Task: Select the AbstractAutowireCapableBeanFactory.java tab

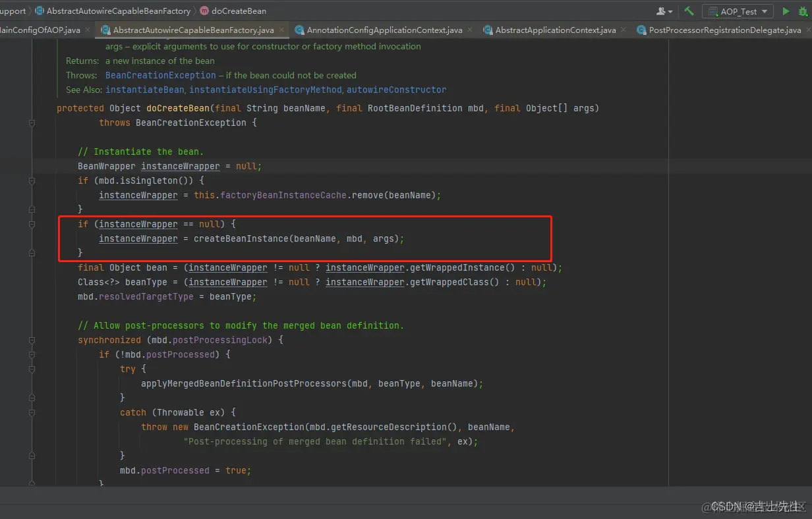Action: pyautogui.click(x=192, y=30)
